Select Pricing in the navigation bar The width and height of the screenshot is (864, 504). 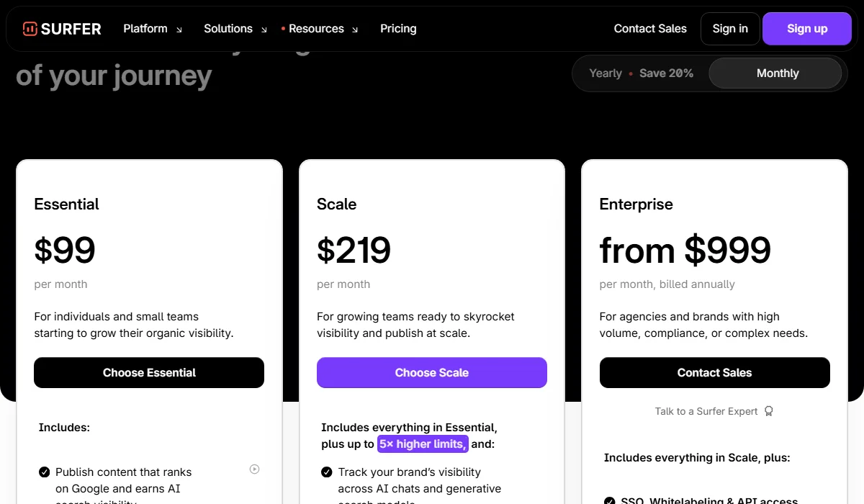point(398,29)
